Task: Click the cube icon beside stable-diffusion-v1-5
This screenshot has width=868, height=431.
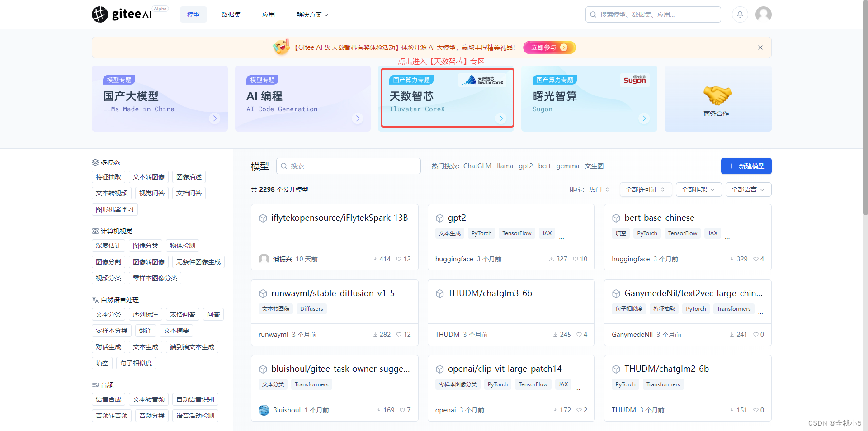Action: coord(263,294)
